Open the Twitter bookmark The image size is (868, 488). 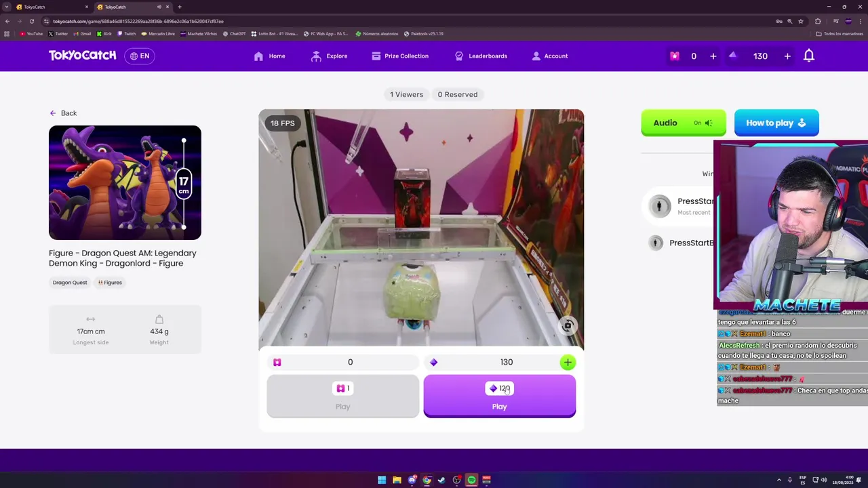(x=58, y=34)
